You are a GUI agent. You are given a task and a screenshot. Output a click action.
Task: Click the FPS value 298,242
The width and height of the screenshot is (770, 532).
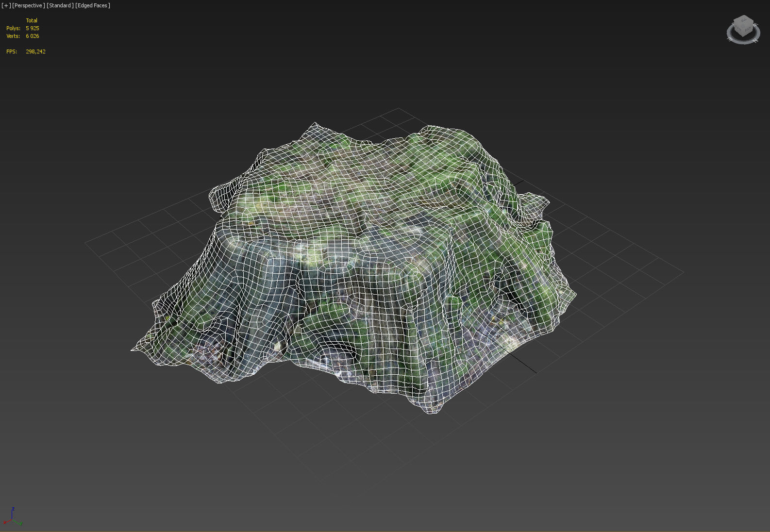(35, 51)
